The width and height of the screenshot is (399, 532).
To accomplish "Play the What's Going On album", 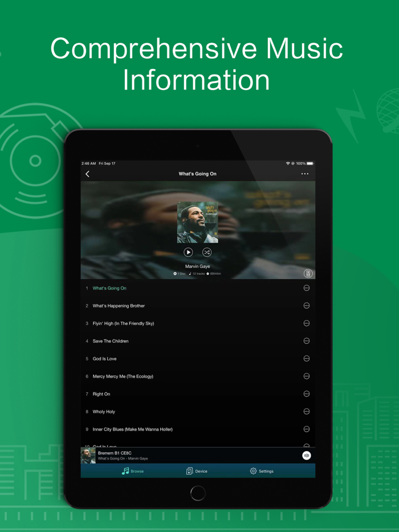I will pos(188,252).
